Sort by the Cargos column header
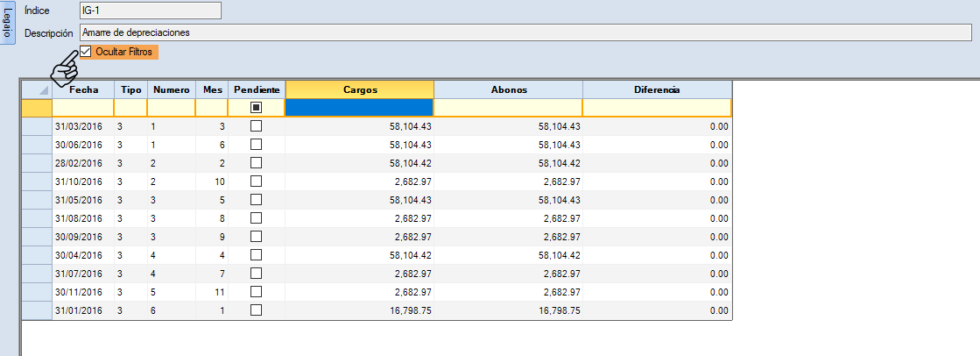The image size is (980, 356). (359, 89)
